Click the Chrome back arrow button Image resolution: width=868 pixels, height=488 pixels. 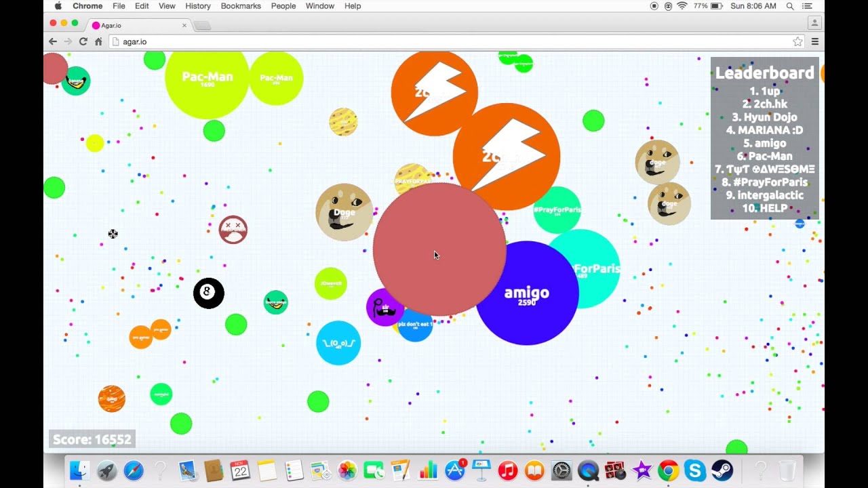point(53,41)
